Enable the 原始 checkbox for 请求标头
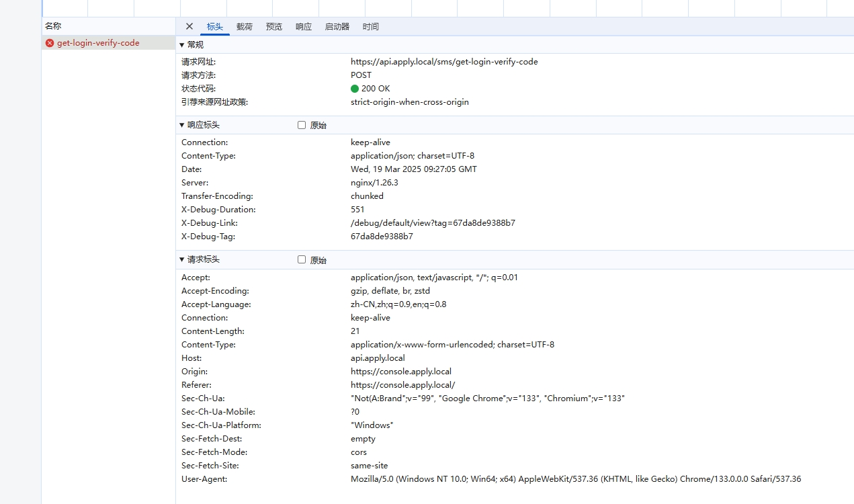Screen dimensions: 854x504 pos(302,259)
